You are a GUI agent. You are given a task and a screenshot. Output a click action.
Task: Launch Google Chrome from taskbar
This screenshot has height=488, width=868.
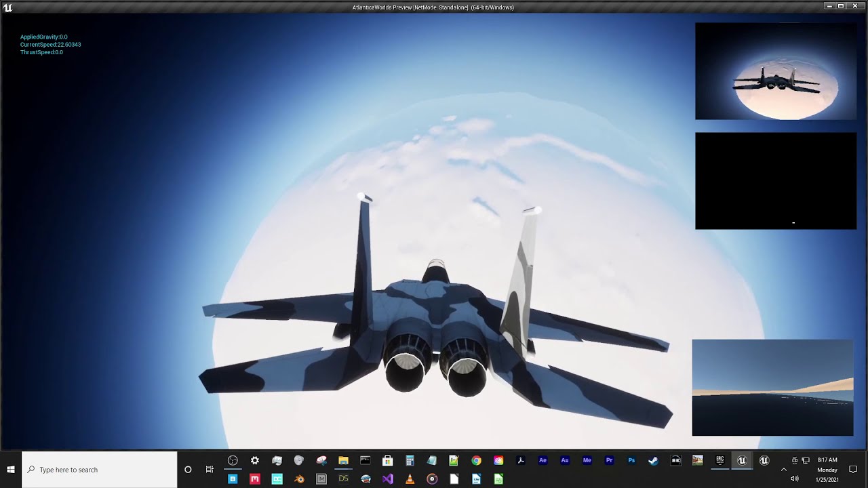point(476,460)
